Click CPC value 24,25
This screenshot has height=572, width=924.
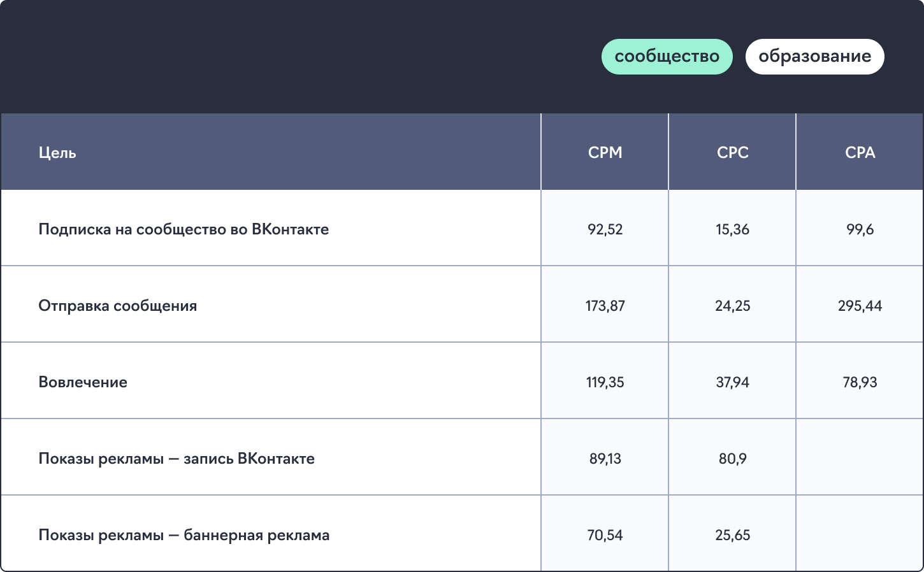coord(732,306)
